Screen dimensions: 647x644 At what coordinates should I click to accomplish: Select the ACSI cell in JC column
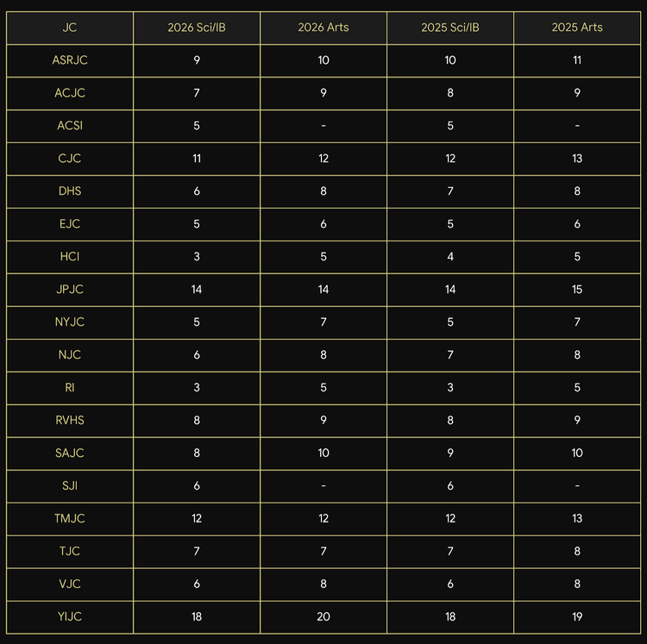click(70, 126)
